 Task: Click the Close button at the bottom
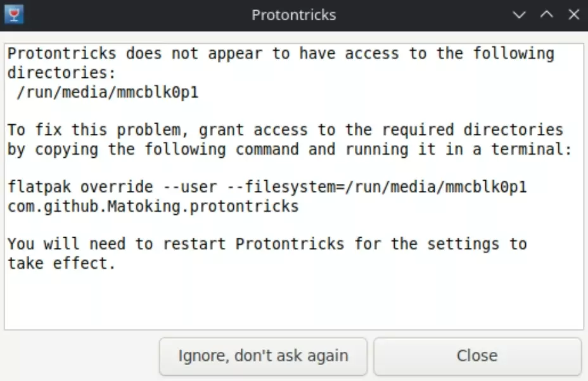[476, 356]
